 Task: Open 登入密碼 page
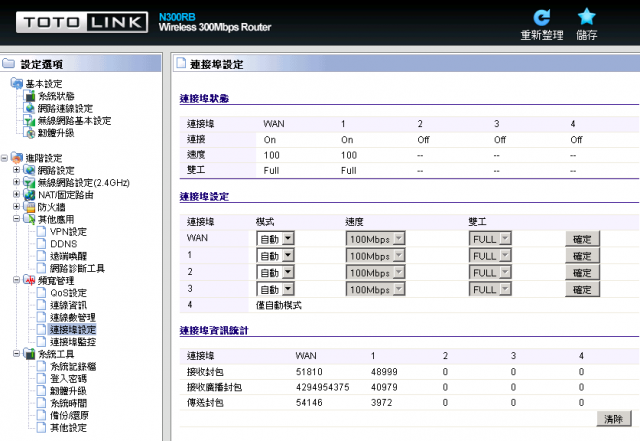click(x=68, y=379)
